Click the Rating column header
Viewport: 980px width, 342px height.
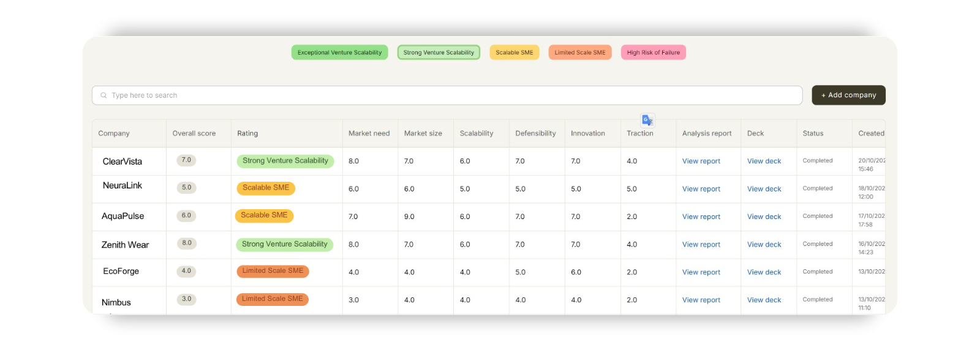coord(247,133)
